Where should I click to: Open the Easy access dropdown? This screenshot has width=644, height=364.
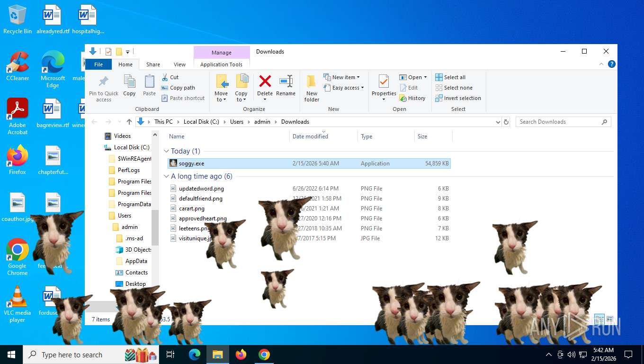[x=344, y=88]
